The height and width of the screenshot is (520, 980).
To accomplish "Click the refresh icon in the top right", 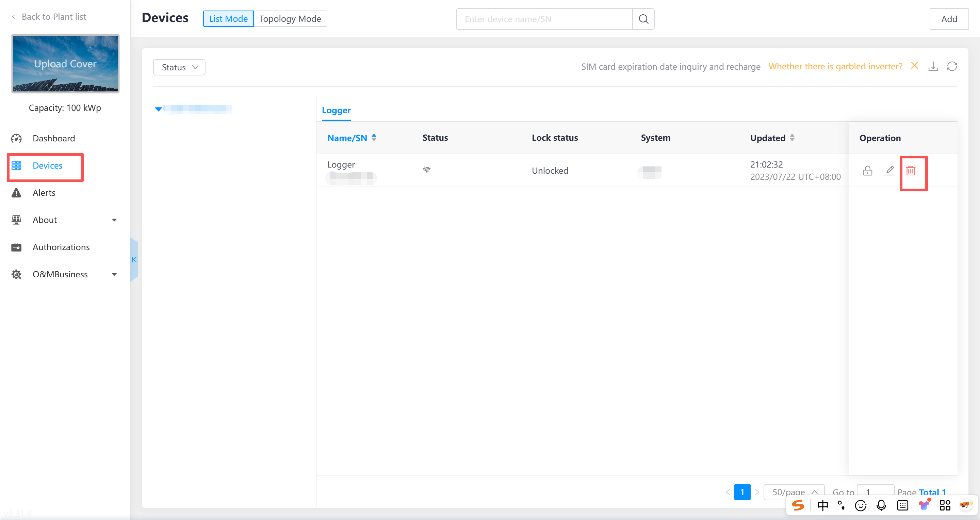I will (x=952, y=67).
